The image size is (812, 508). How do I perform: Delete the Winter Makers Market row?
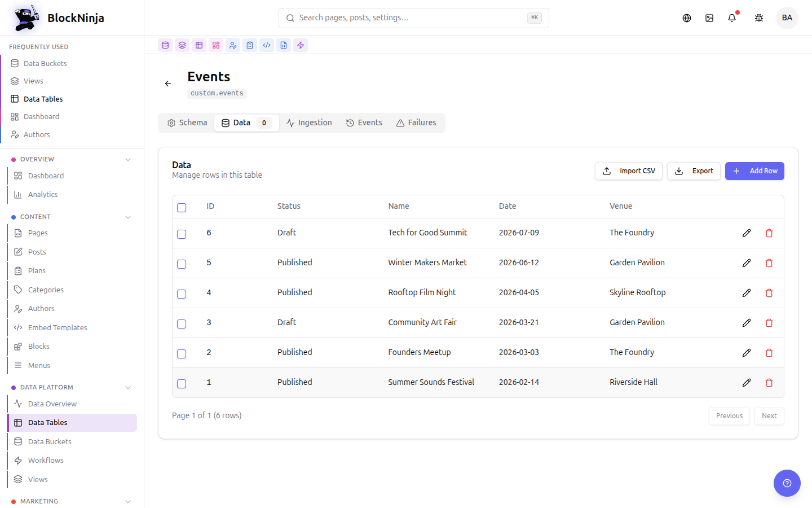point(769,263)
